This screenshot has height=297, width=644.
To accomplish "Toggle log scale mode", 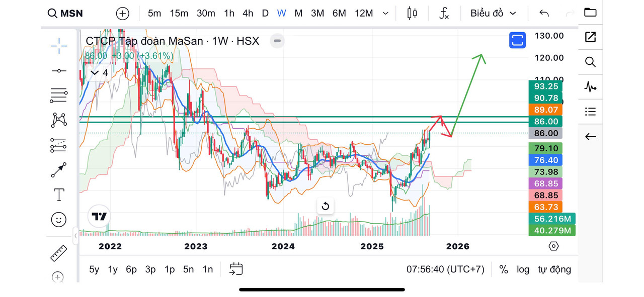I will (523, 269).
